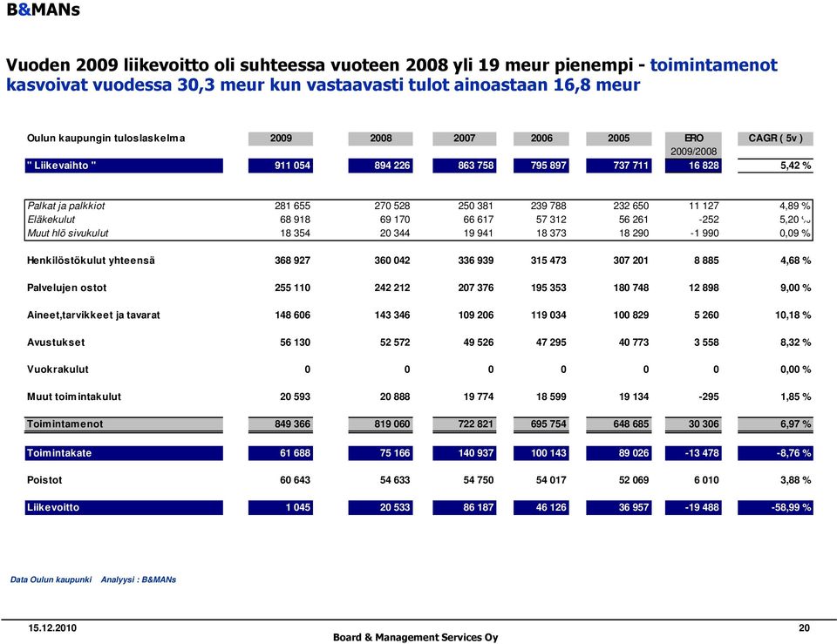Click the Palvelujen ostot label
837x644 pixels.
(x=67, y=288)
